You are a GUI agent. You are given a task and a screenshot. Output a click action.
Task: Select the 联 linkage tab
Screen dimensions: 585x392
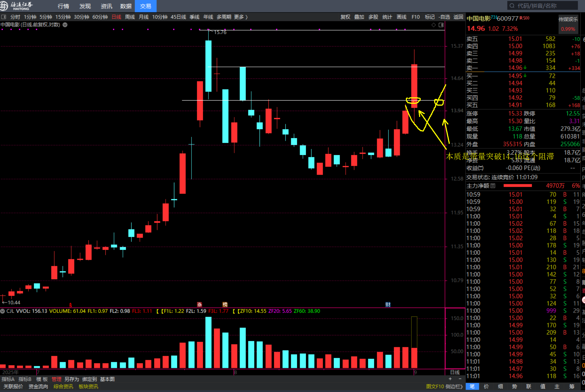529,386
